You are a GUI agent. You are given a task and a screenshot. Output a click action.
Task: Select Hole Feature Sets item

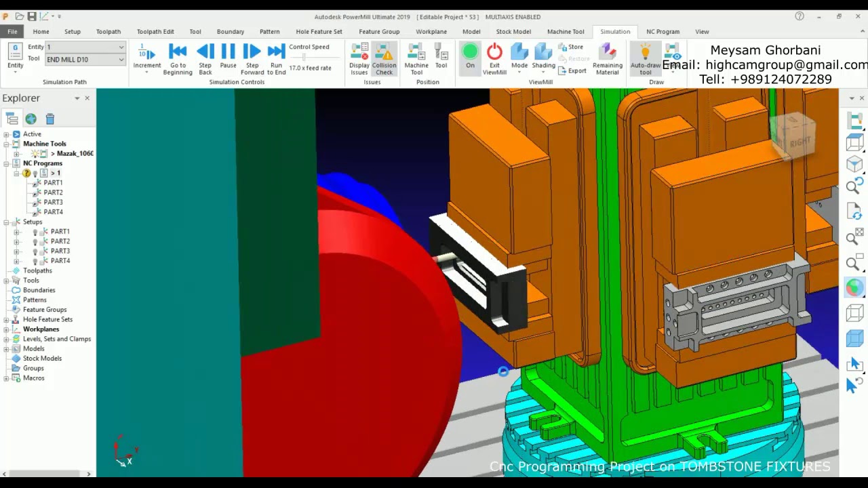point(47,319)
